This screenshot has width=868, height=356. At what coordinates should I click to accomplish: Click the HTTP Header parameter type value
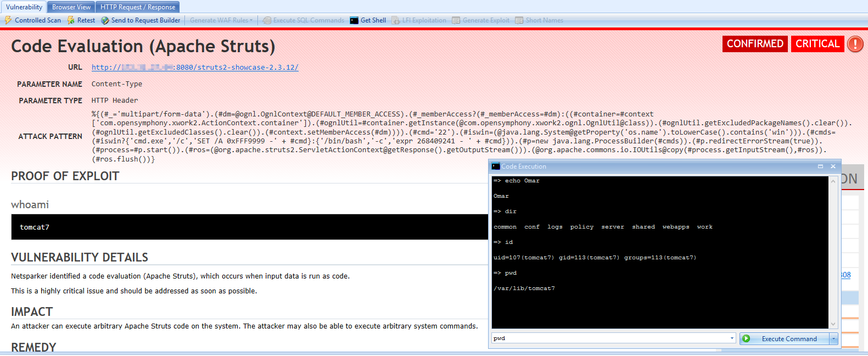coord(115,101)
